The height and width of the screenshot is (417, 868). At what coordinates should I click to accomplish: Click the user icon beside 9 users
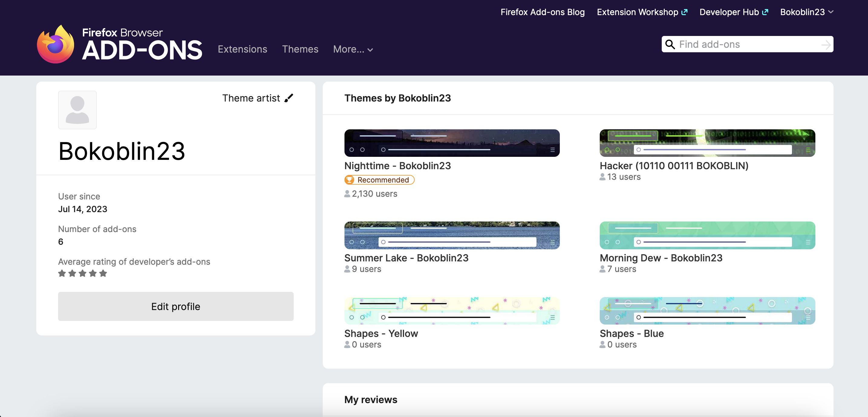click(347, 269)
